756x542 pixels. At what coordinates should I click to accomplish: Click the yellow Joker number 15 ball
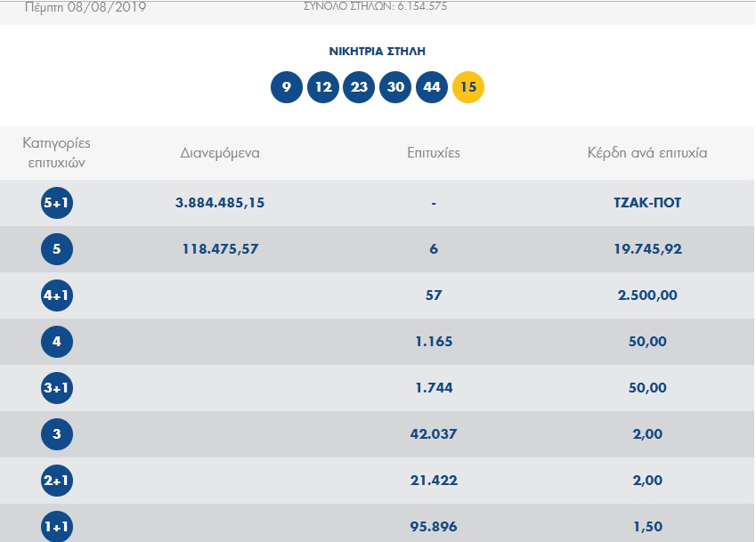click(x=468, y=87)
